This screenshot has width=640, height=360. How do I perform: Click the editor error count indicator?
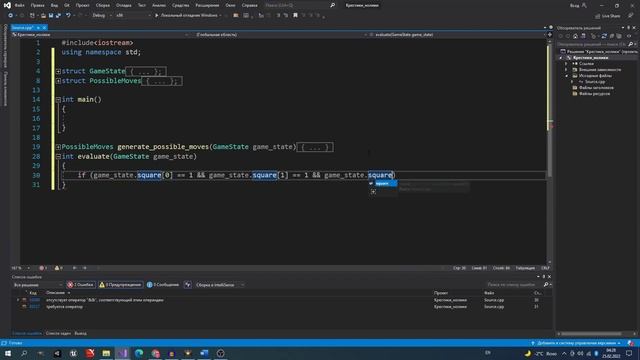[43, 268]
